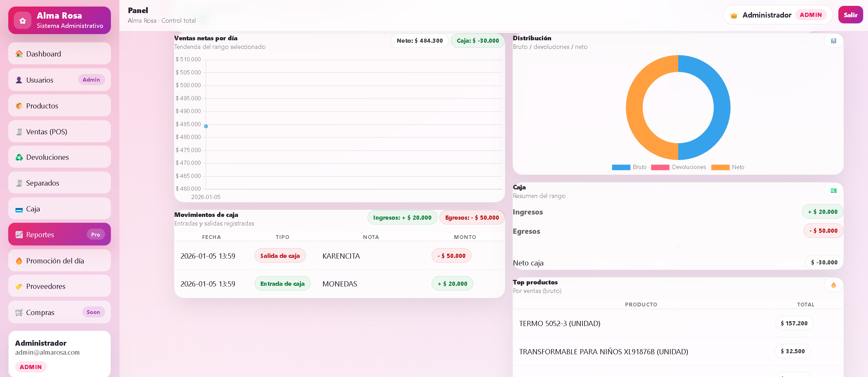Click the Alma Rosa flower logo icon
868x377 pixels.
23,21
